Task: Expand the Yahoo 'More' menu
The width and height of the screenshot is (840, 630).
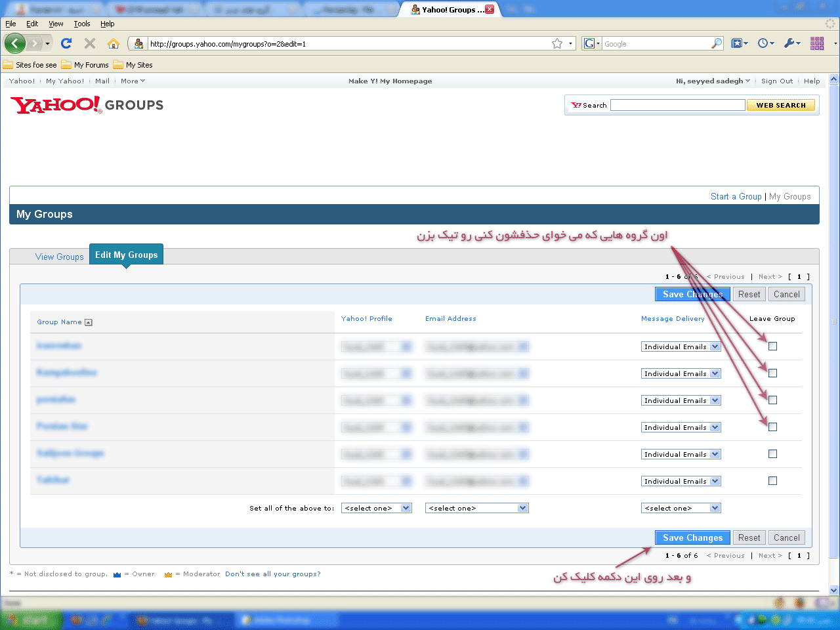Action: click(133, 81)
